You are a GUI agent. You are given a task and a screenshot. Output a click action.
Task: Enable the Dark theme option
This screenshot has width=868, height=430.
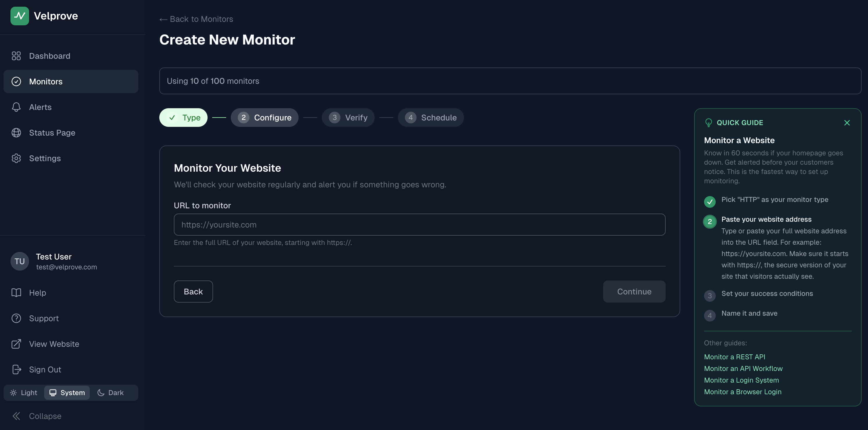110,393
